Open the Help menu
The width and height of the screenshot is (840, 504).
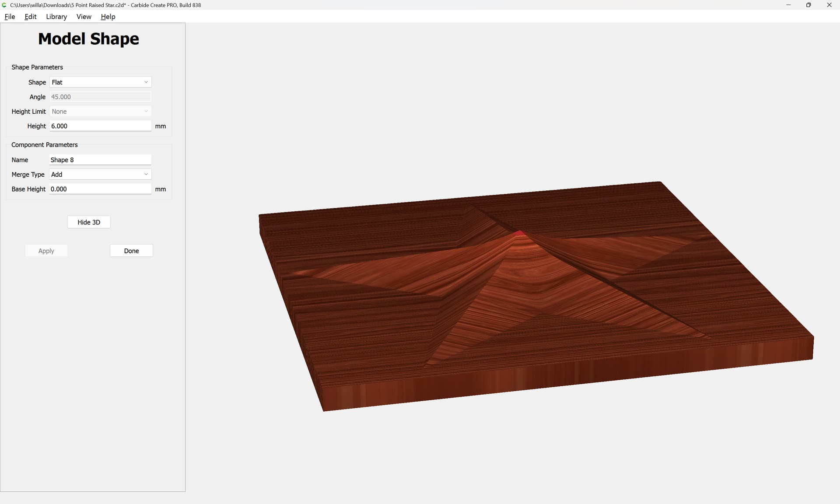[108, 17]
